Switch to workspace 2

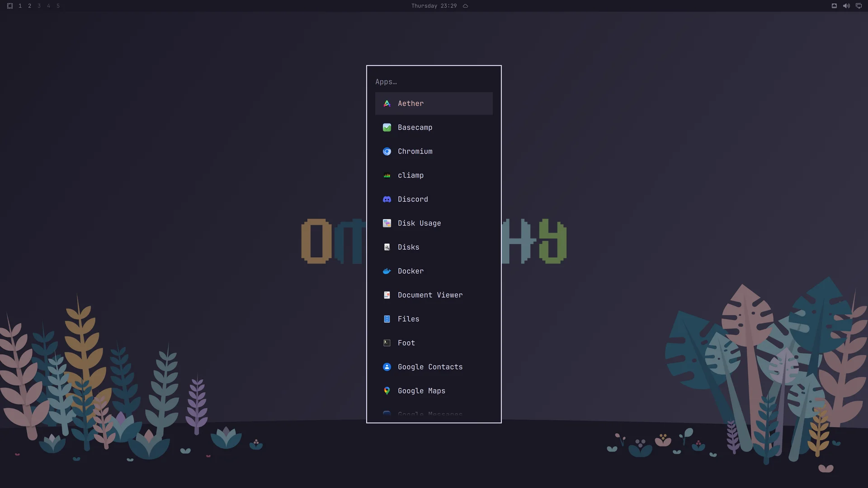[x=29, y=6]
